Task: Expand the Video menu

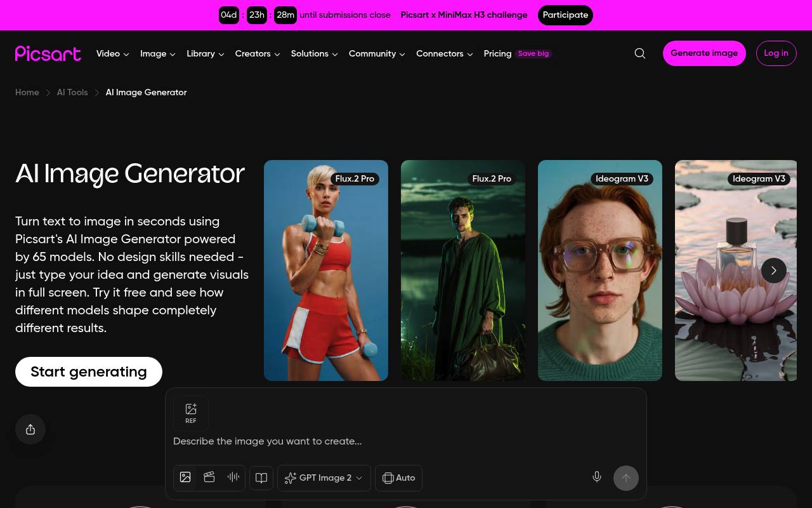Action: pyautogui.click(x=113, y=54)
